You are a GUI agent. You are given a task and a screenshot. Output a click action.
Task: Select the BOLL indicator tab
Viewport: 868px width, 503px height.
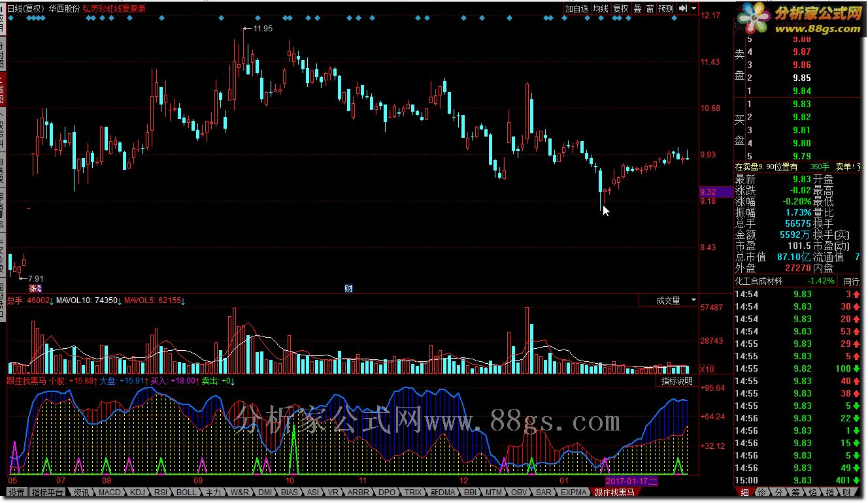pyautogui.click(x=186, y=492)
